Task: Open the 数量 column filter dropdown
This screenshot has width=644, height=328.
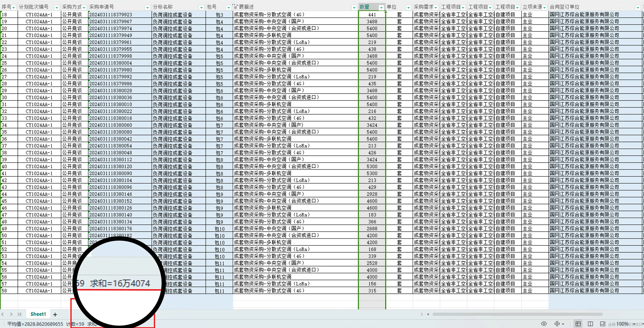Action: click(x=381, y=8)
